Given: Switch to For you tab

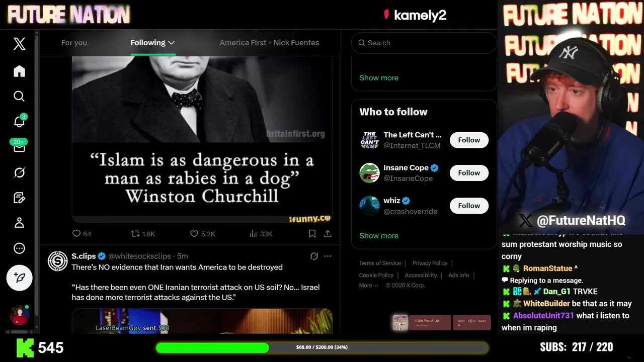Looking at the screenshot, I should click(x=74, y=43).
